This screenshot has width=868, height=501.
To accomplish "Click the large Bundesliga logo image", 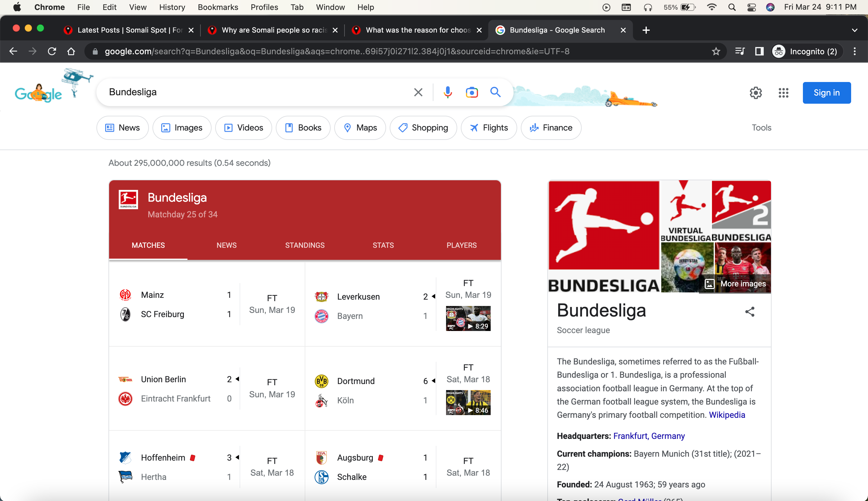I will [x=604, y=237].
